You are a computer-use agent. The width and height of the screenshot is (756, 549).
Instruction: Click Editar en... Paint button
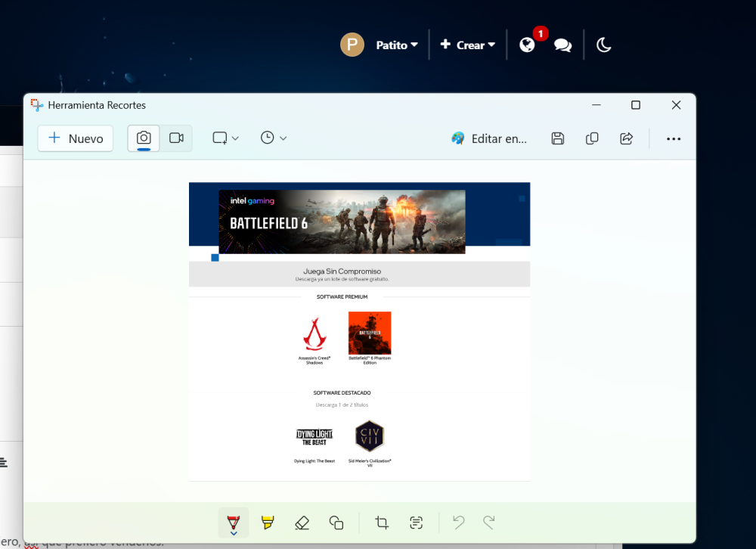(489, 139)
